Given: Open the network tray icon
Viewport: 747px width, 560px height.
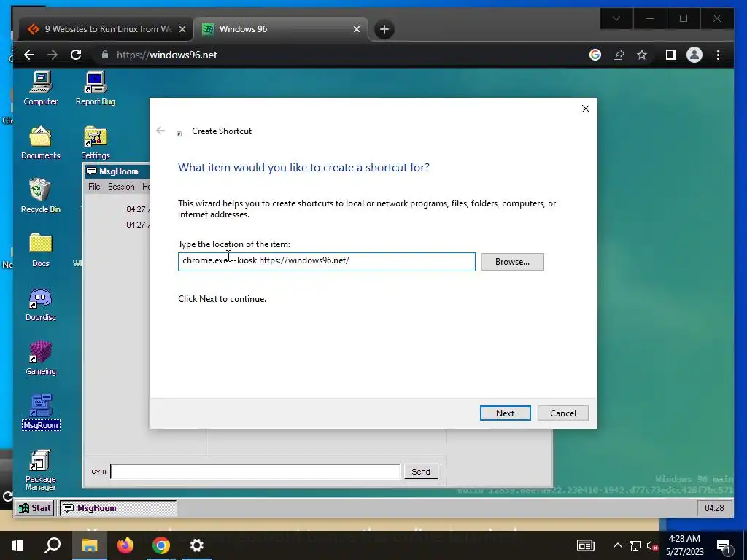Looking at the screenshot, I should (x=635, y=545).
